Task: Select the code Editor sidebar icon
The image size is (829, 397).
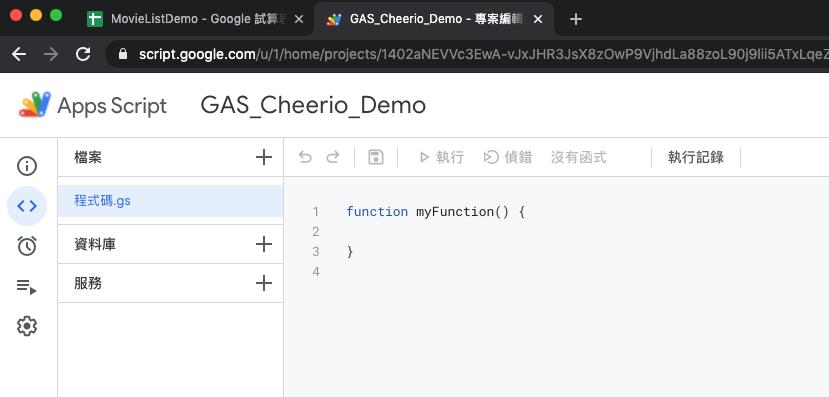Action: tap(27, 206)
